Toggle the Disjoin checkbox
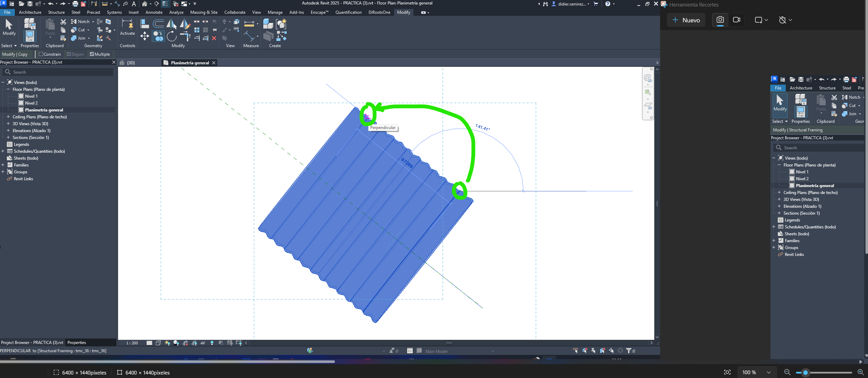 click(69, 54)
